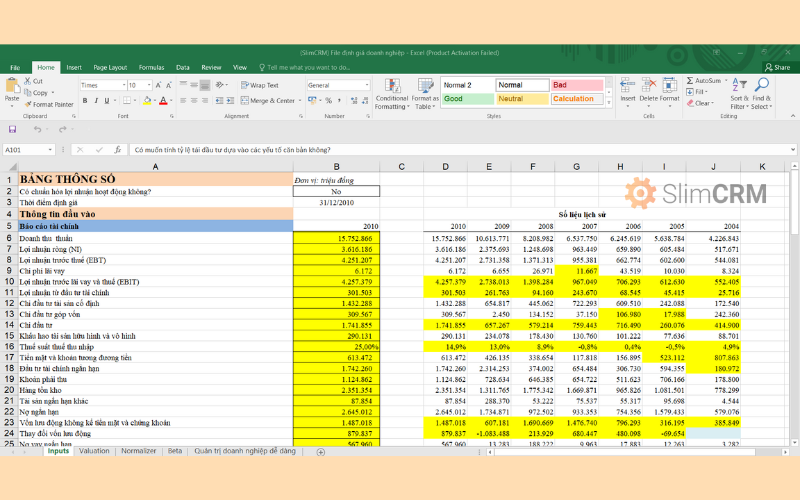Toggle Bottom Align vertical alignment
Screen dimensions: 800x500
point(205,85)
